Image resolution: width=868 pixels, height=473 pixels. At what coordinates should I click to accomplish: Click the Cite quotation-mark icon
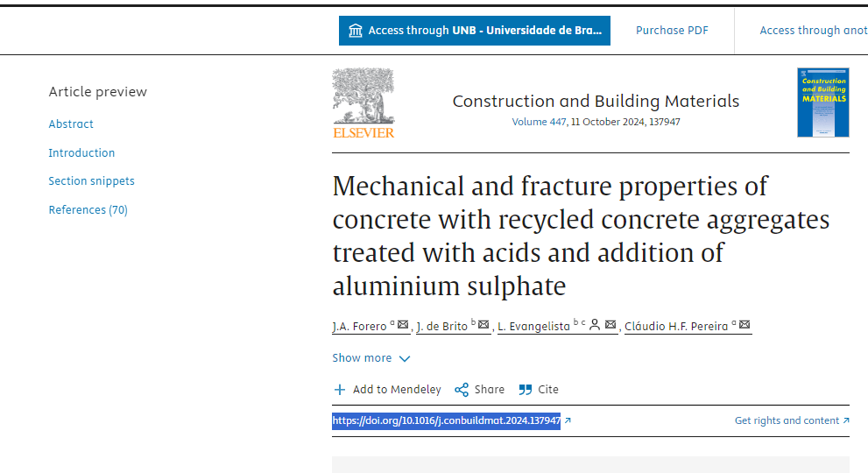[526, 390]
